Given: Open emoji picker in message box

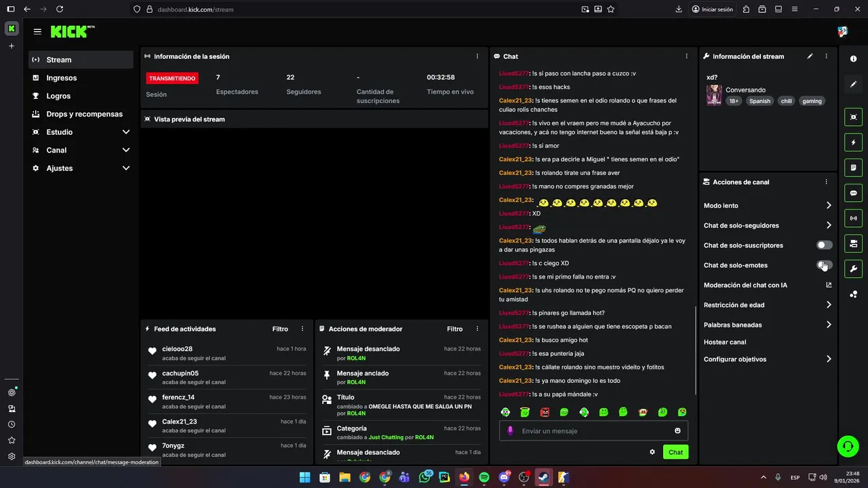Looking at the screenshot, I should tap(677, 431).
